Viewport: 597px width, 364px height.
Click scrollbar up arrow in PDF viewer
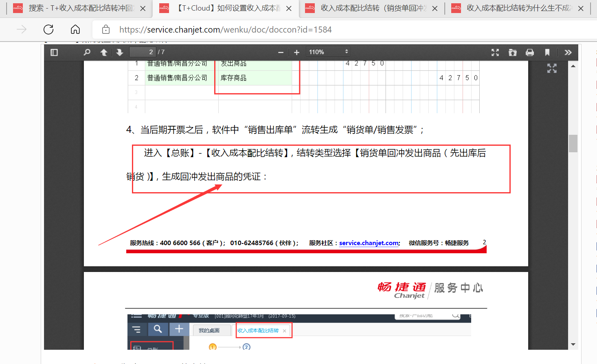[x=573, y=66]
